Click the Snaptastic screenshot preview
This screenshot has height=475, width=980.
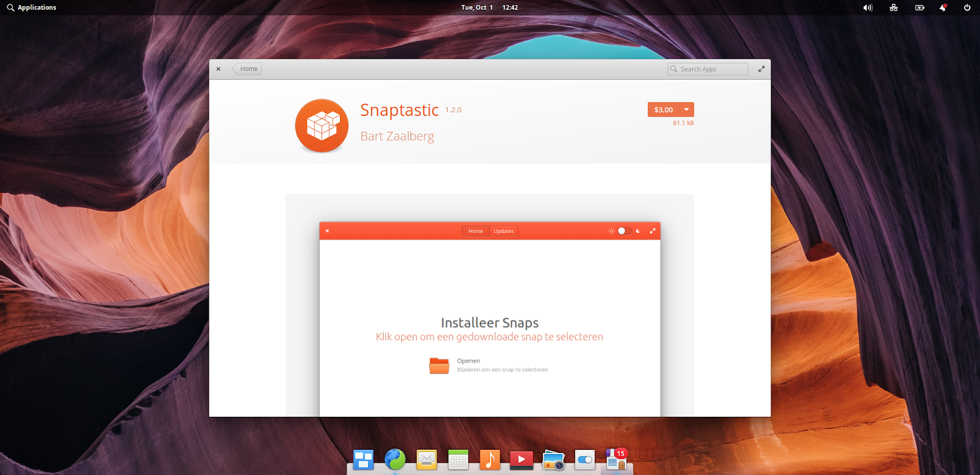point(490,305)
